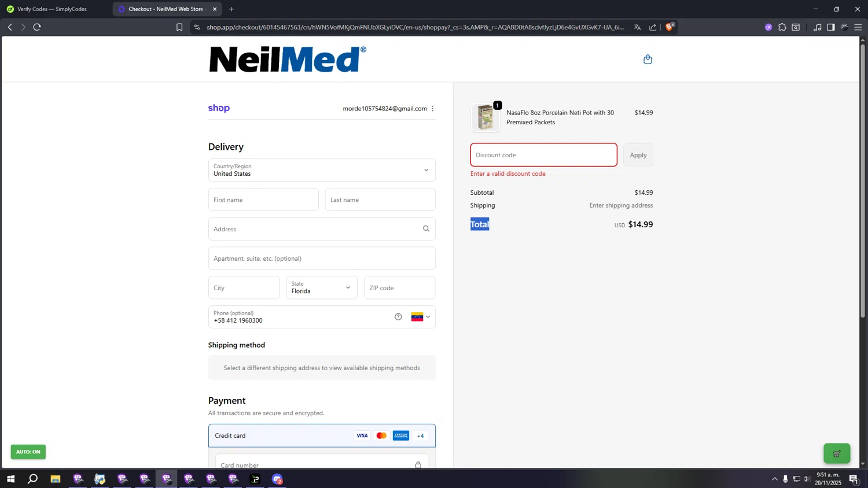
Task: Open the browser hamburger menu
Action: (x=858, y=27)
